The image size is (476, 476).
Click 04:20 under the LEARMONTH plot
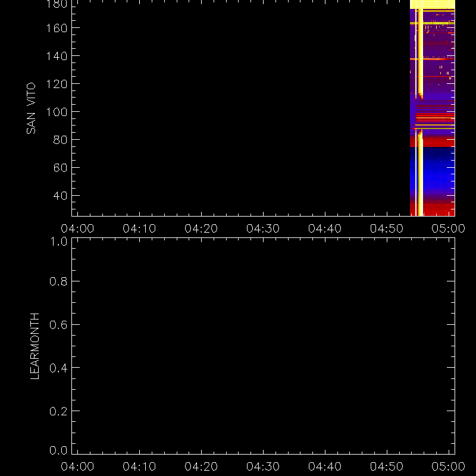point(201,466)
